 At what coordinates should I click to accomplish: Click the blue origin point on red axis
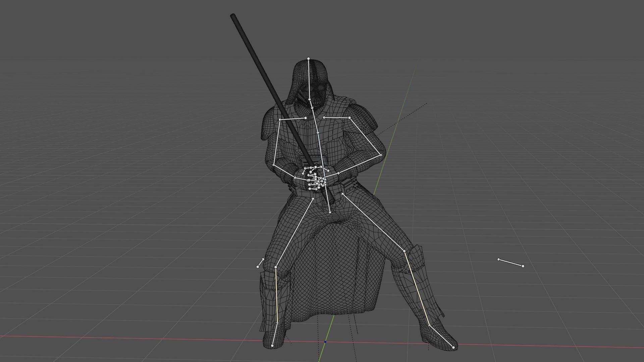(325, 342)
